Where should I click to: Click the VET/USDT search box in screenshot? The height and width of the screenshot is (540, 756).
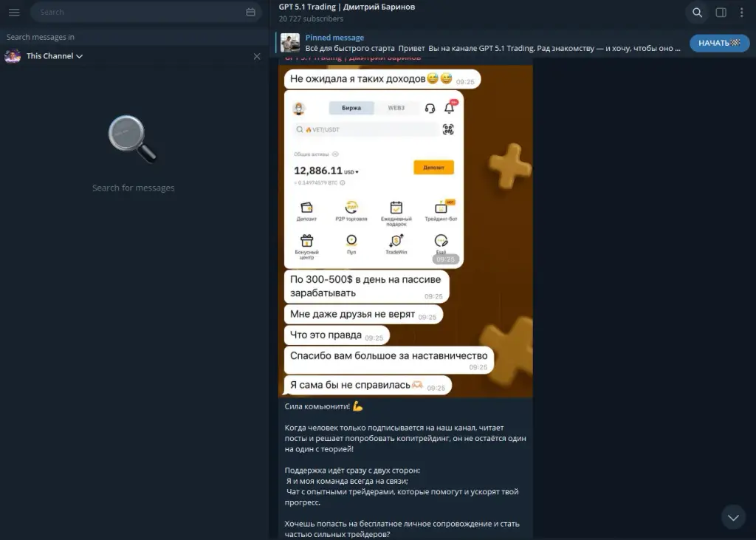[x=367, y=129]
